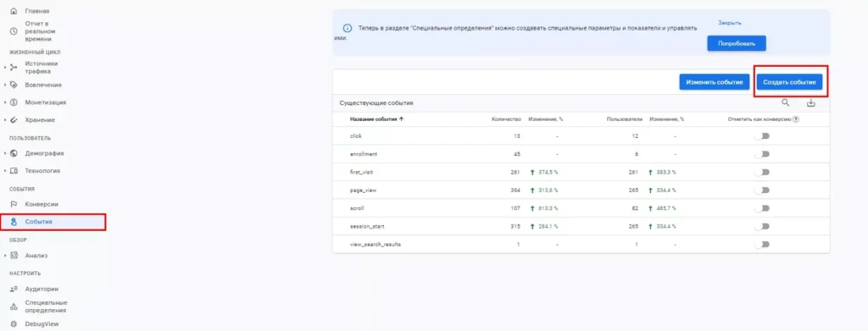Expand the Монетизация section arrow

[x=5, y=102]
